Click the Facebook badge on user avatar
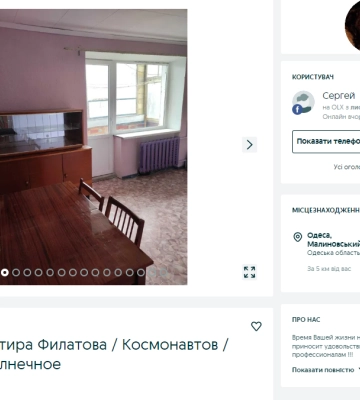This screenshot has height=400, width=360. pos(297,109)
